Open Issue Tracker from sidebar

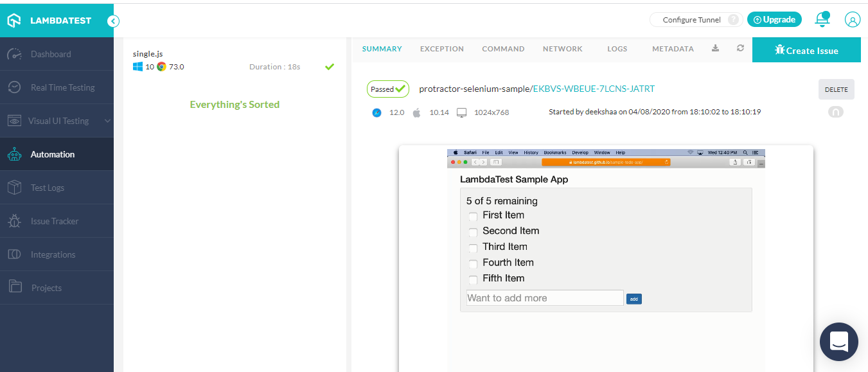[55, 221]
